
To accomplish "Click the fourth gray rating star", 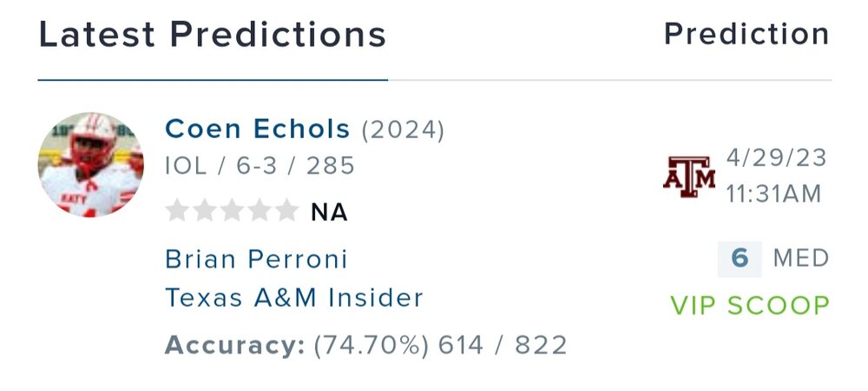I will point(259,211).
